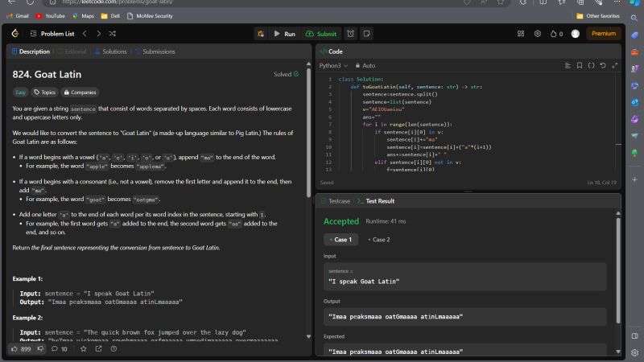Open the help question icon
Screen dimensions: 644x362
click(114, 349)
